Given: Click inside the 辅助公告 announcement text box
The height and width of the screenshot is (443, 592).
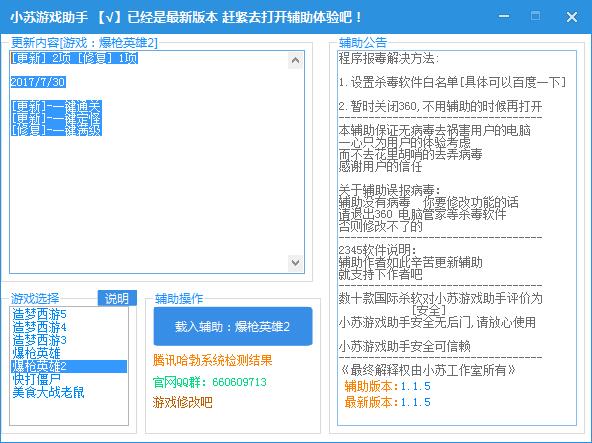Looking at the screenshot, I should (457, 238).
